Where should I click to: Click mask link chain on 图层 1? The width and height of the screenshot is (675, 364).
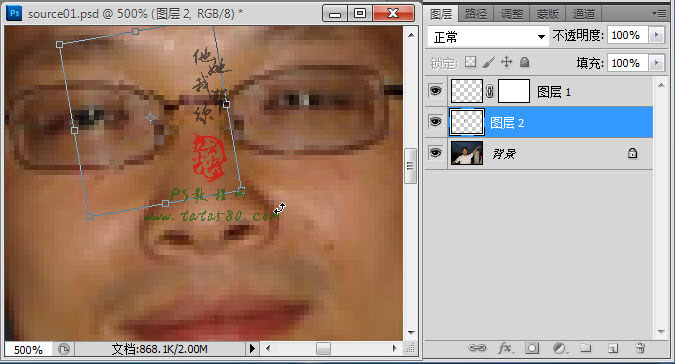pyautogui.click(x=490, y=91)
